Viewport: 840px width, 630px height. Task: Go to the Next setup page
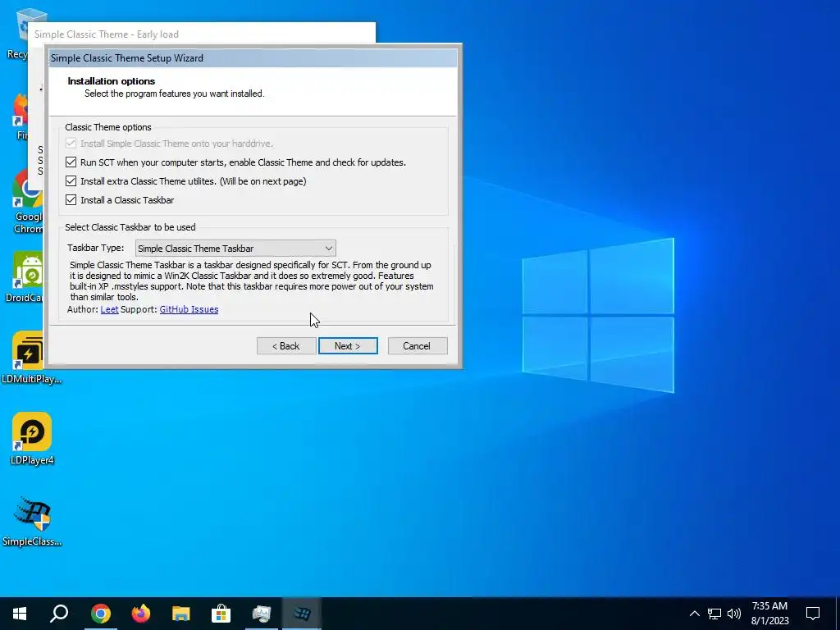click(348, 346)
